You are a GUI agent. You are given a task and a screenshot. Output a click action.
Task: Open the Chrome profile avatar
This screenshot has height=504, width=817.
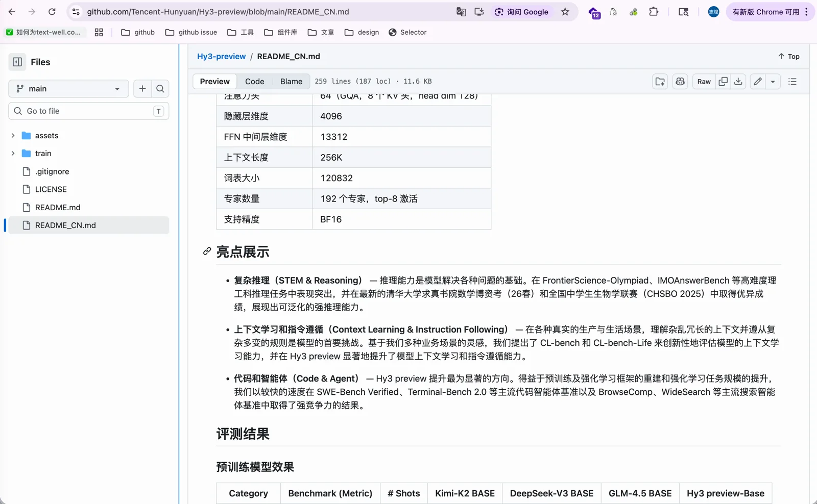(x=714, y=12)
